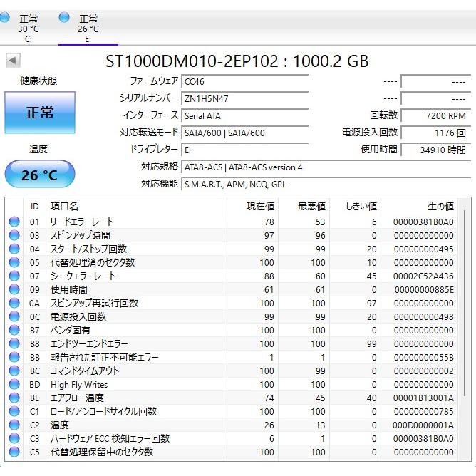Screen dimensions: 476x476
Task: Click the blue 正常 health status button
Action: coord(40,113)
